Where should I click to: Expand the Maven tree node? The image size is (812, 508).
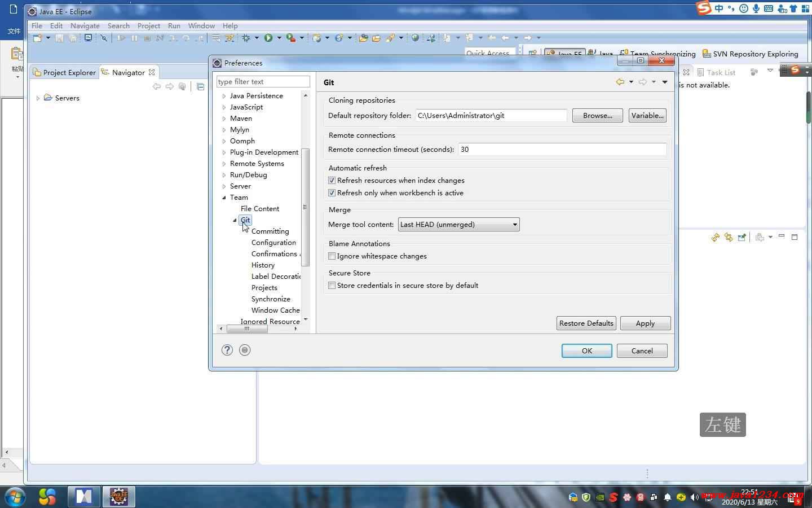(224, 119)
